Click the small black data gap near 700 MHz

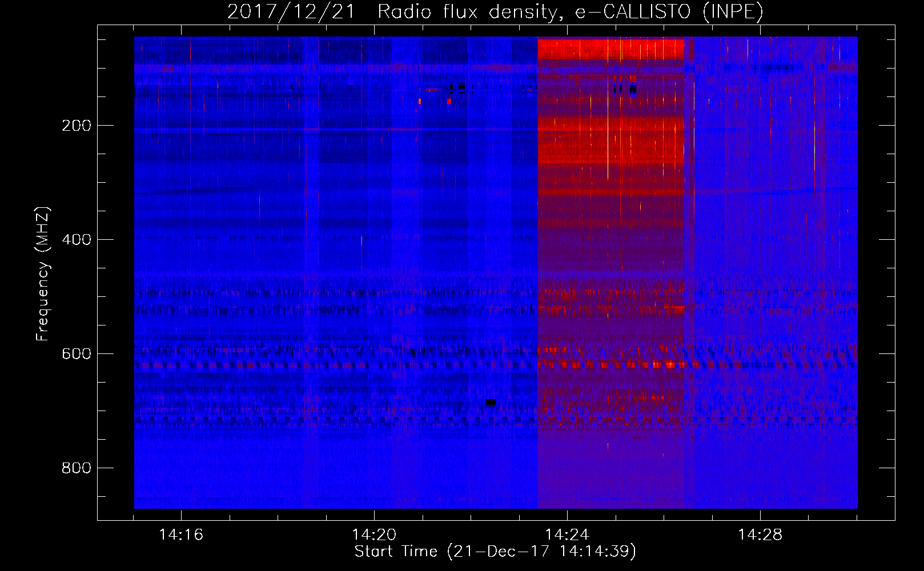coord(491,403)
